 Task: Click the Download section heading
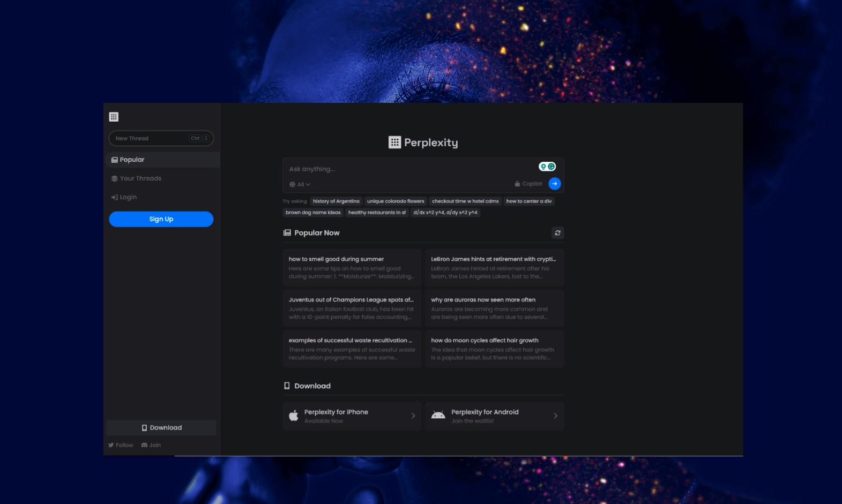307,386
